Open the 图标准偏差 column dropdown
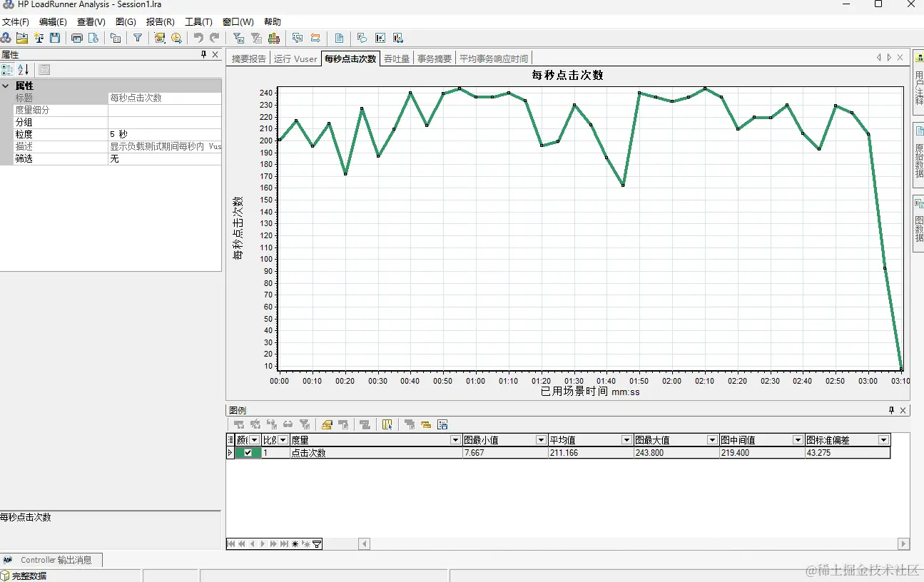 click(883, 440)
